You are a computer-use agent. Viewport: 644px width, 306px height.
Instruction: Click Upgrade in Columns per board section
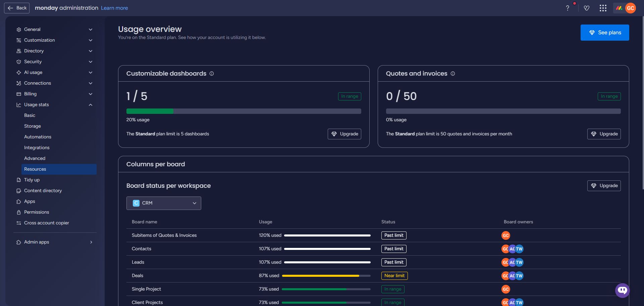coord(604,186)
